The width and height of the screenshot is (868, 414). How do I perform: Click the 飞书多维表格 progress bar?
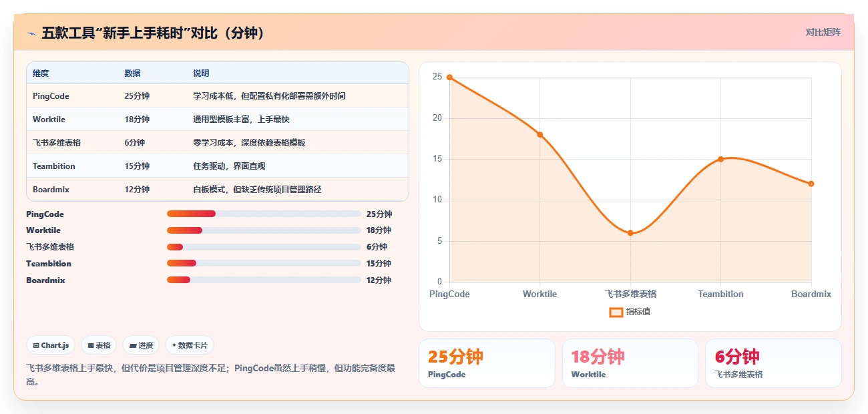click(264, 247)
